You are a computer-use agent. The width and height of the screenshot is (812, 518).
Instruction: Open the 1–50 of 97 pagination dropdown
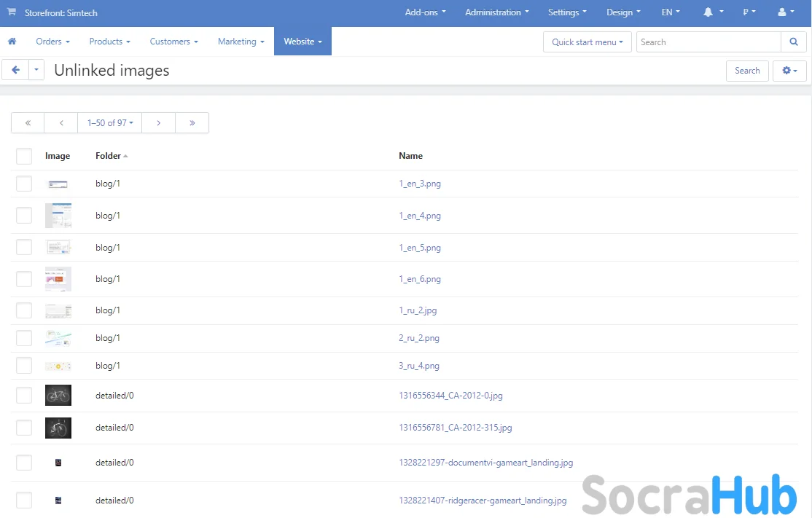109,123
